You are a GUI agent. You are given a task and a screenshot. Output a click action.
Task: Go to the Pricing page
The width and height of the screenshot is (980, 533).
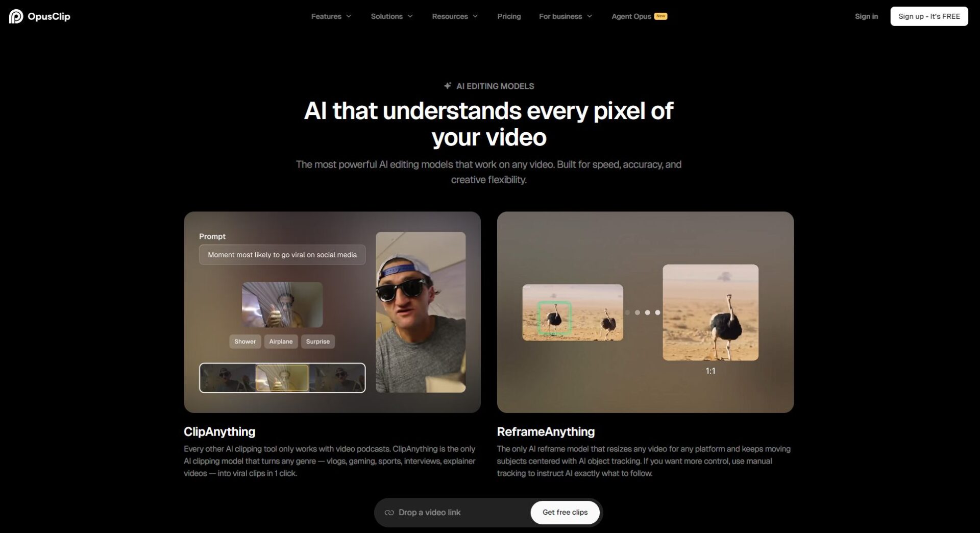[x=509, y=16]
